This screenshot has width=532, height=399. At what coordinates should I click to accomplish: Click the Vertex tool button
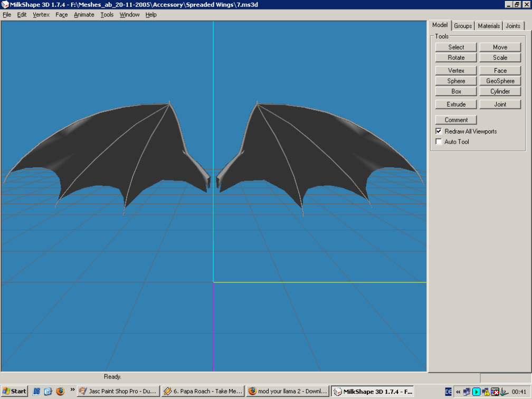tap(456, 71)
